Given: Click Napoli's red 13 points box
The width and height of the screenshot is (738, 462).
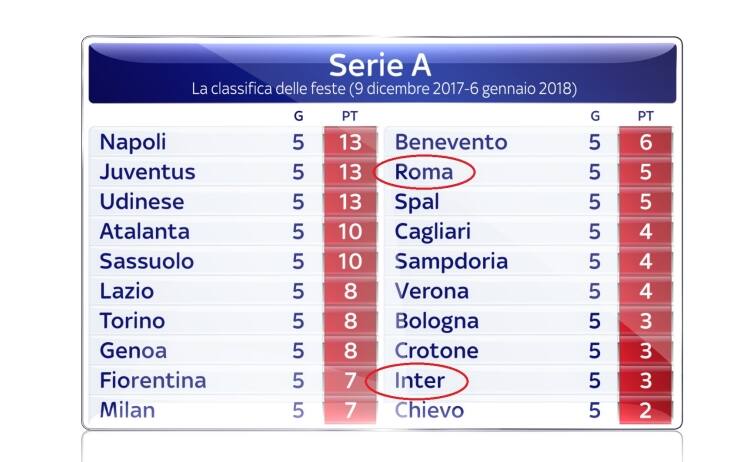Looking at the screenshot, I should [350, 142].
